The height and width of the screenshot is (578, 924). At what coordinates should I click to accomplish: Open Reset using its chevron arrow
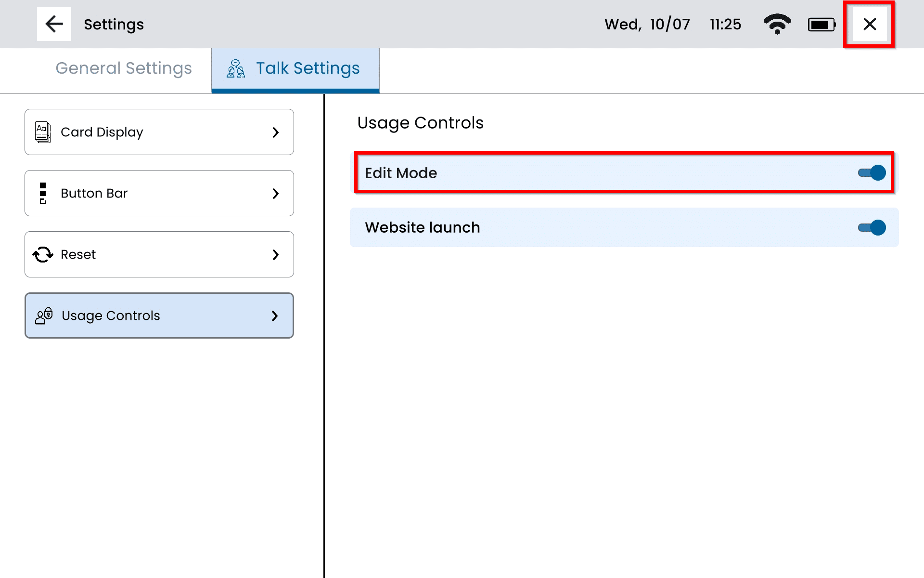pyautogui.click(x=275, y=254)
